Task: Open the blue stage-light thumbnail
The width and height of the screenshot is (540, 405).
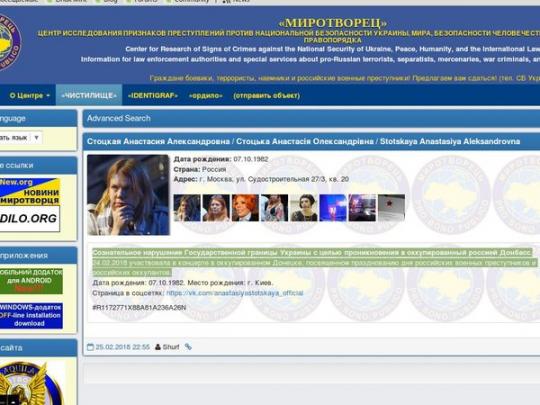Action: [x=333, y=208]
